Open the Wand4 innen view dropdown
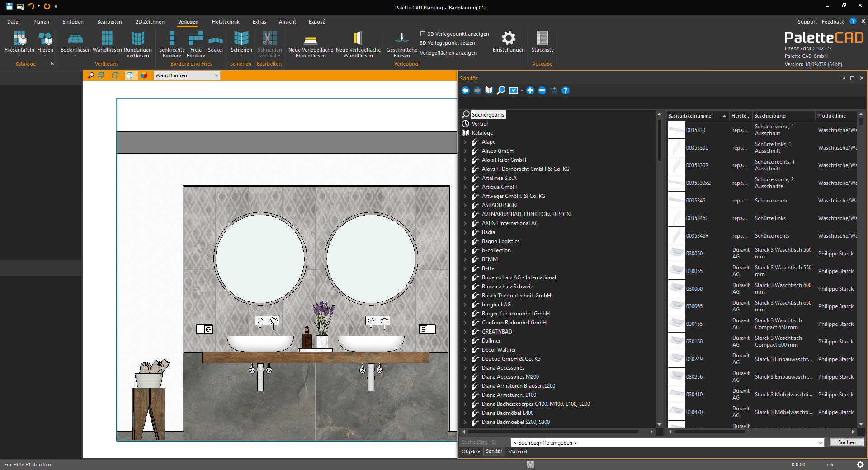The width and height of the screenshot is (868, 470). click(216, 75)
